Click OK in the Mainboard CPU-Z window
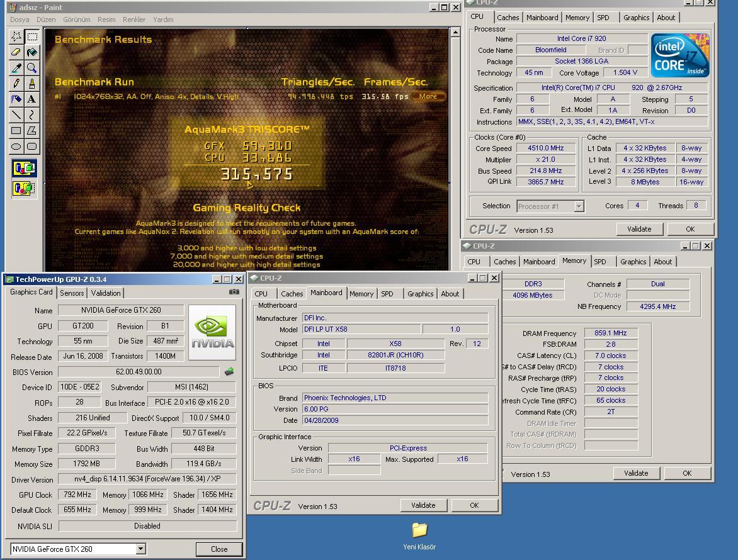Viewport: 738px width, 560px height. 474,505
